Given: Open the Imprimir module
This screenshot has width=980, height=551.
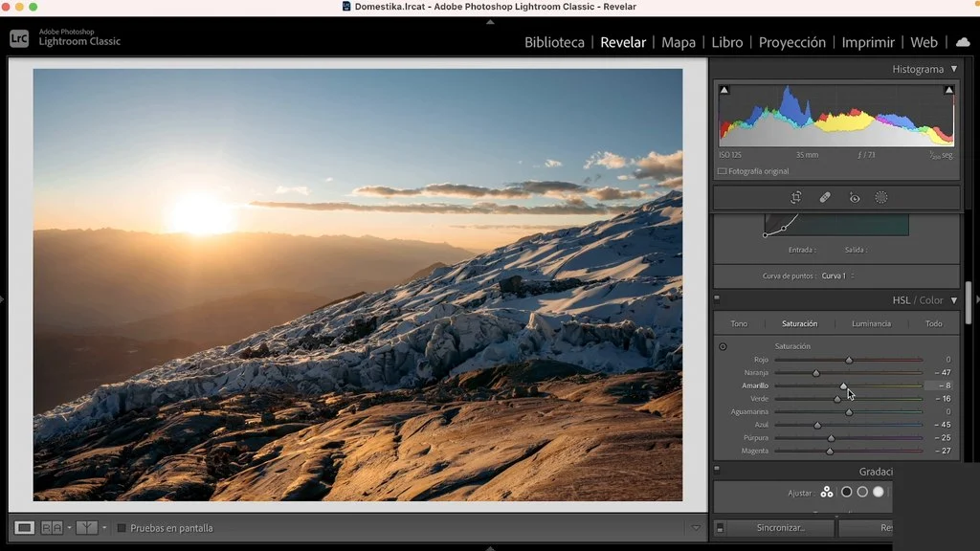Looking at the screenshot, I should coord(868,42).
